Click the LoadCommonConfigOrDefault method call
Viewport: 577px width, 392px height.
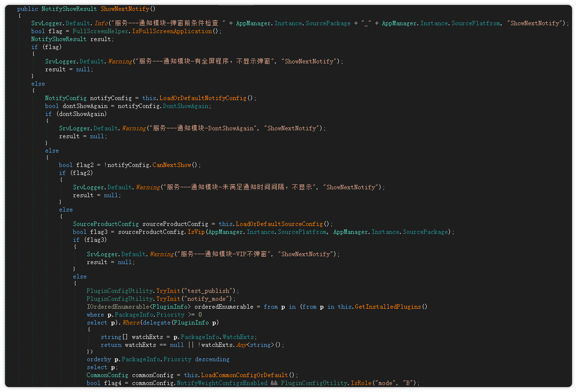tap(244, 375)
